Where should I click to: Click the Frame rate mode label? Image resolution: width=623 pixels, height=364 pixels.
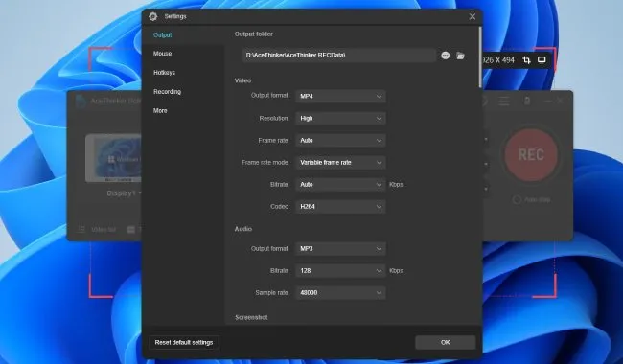click(x=265, y=162)
